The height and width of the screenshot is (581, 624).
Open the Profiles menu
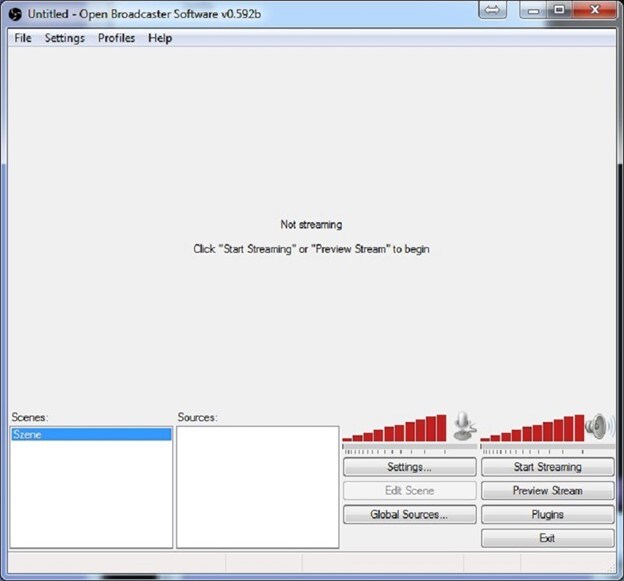(116, 38)
